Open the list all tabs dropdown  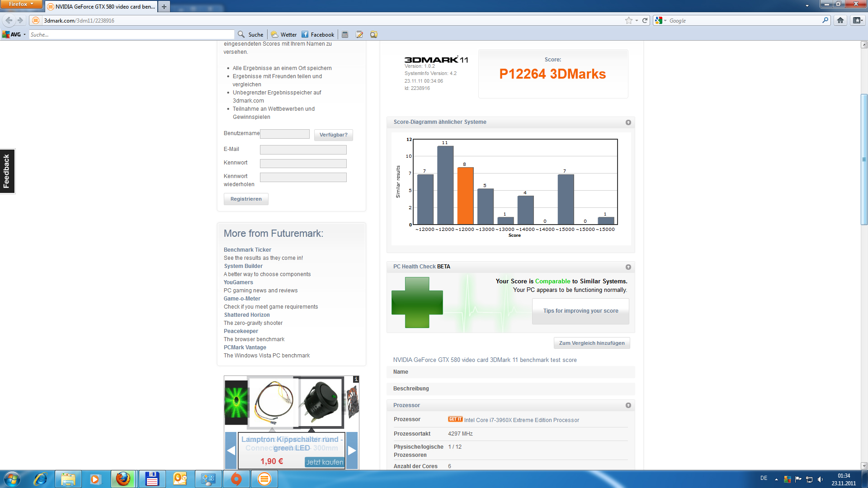tap(807, 6)
